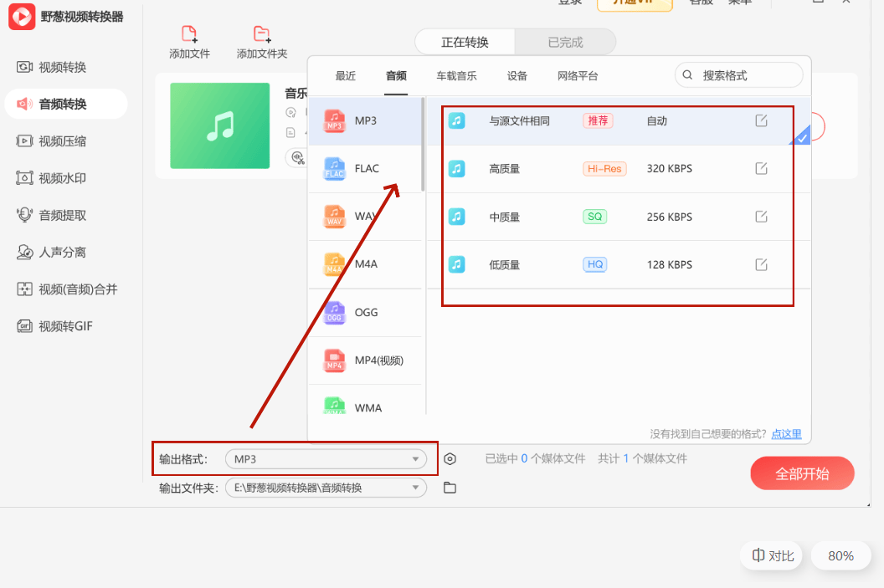This screenshot has height=588, width=884.
Task: Select the 中质量 SQ quality row
Action: point(586,216)
